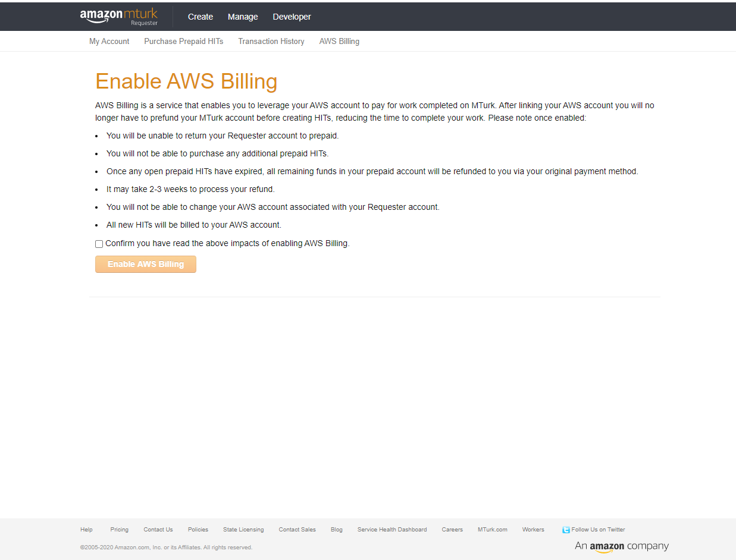Check the confirmation checkbox about AWS Billing impacts
736x560 pixels.
[99, 244]
